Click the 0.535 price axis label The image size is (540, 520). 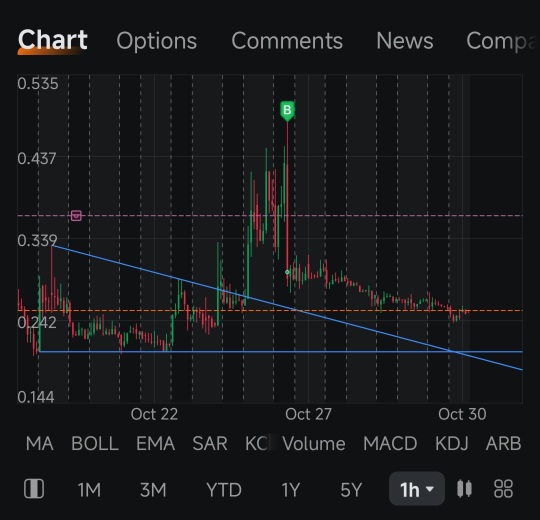[38, 84]
